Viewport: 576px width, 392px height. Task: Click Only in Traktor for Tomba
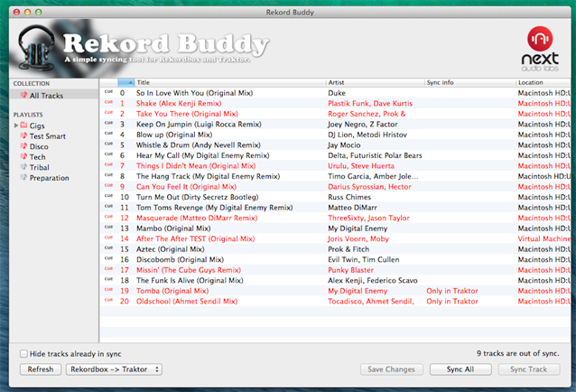(452, 291)
